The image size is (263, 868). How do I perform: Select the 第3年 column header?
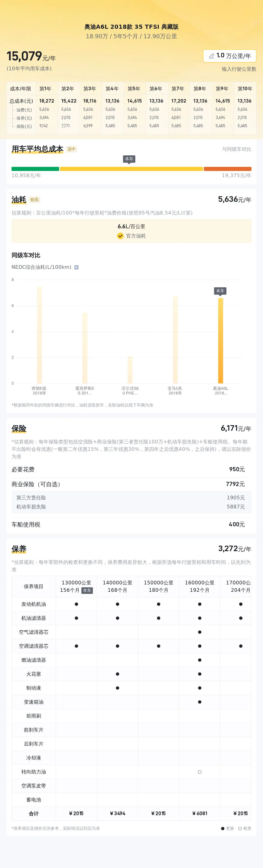point(90,89)
